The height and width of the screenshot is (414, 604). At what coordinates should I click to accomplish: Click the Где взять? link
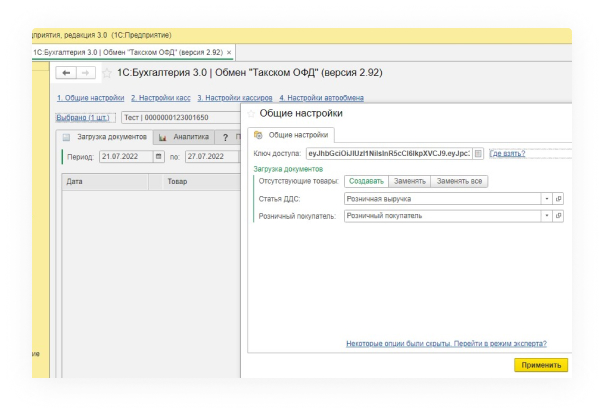507,154
